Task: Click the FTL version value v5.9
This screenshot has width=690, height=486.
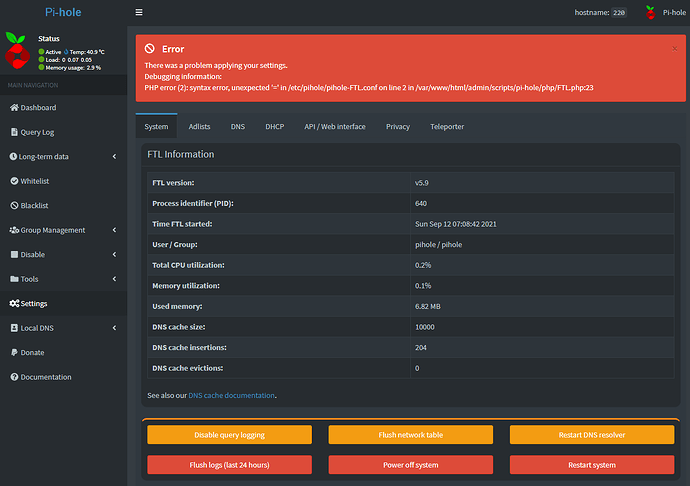Action: tap(422, 183)
